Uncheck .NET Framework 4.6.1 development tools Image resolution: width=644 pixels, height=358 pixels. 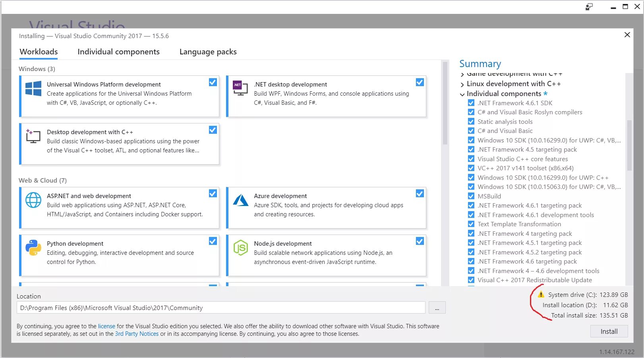[471, 215]
